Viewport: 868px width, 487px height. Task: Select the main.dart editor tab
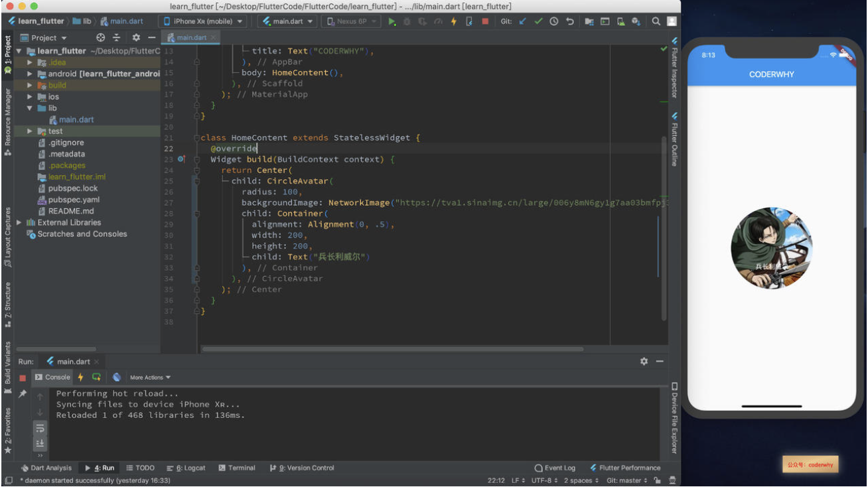click(x=191, y=38)
